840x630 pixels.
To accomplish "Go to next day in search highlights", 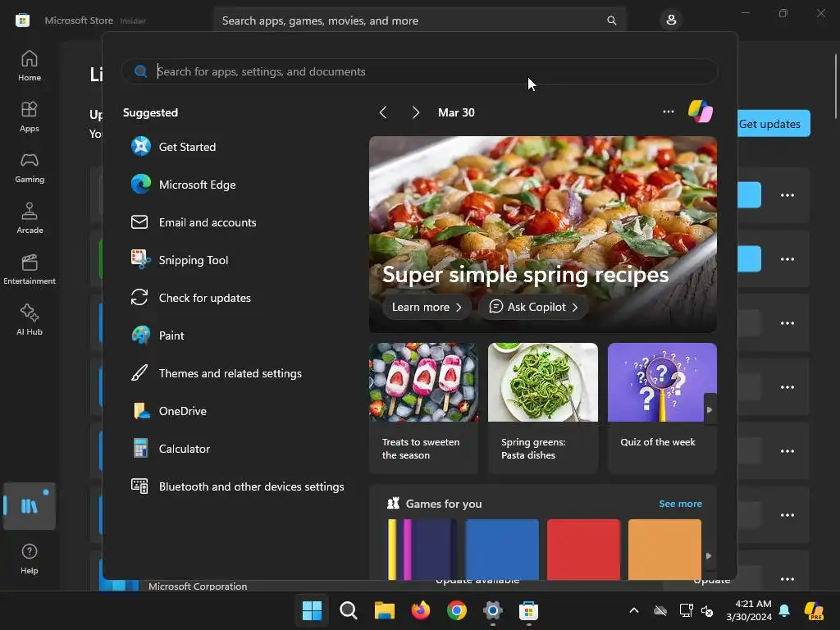I will 416,112.
